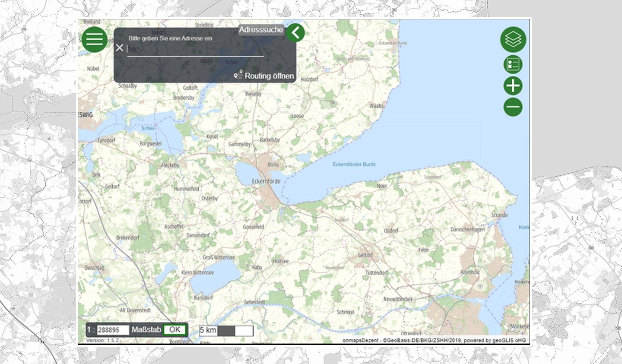Click the Holtsee map label

click(280, 261)
